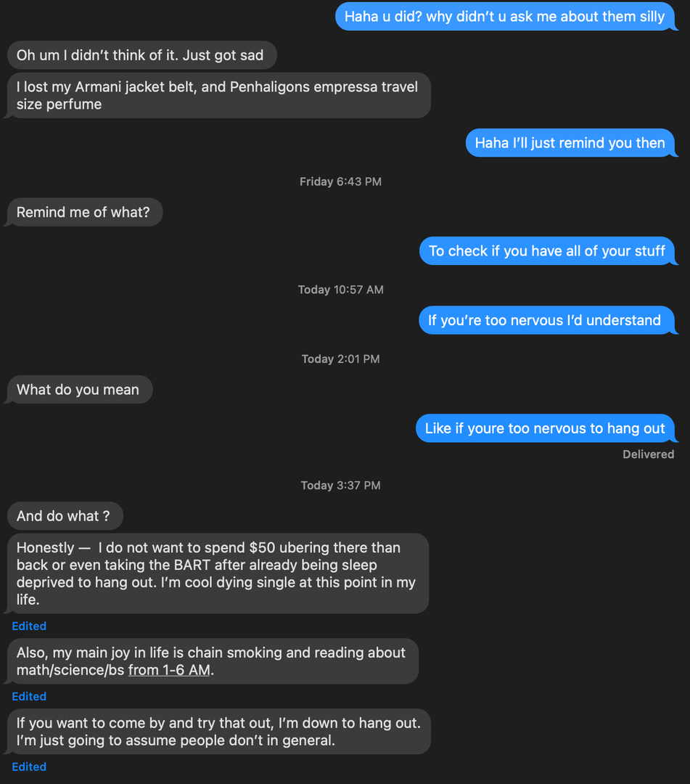Click the underlined "from 1-6 AM" time link
This screenshot has width=690, height=784.
pos(169,670)
